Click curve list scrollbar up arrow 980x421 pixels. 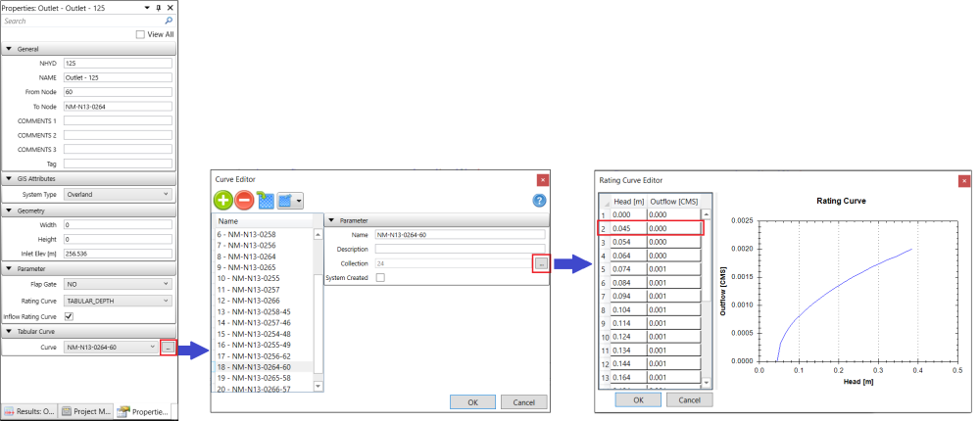coord(318,234)
